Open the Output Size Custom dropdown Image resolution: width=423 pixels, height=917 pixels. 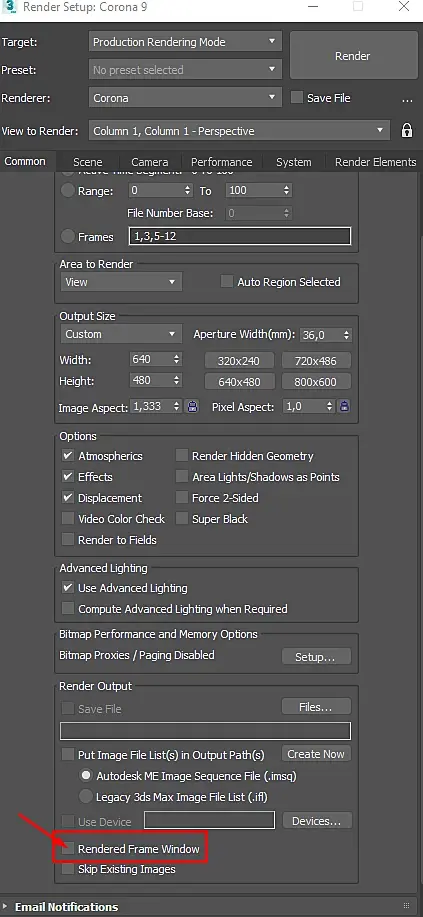click(121, 335)
